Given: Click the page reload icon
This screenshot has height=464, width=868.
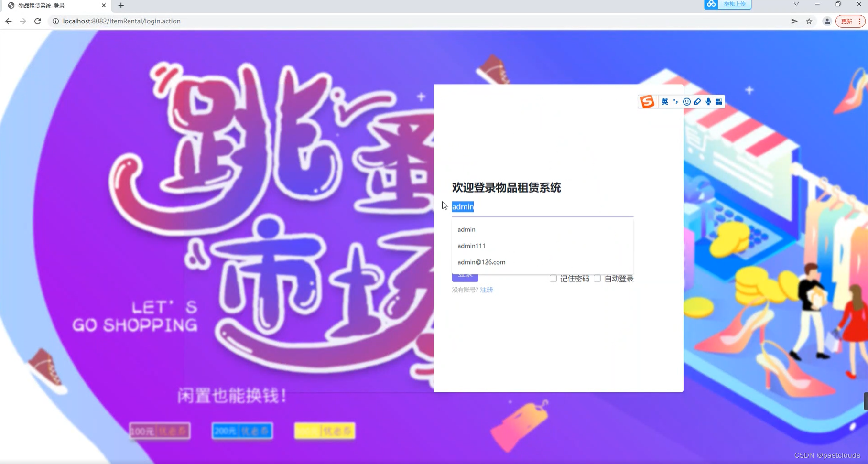Looking at the screenshot, I should click(x=38, y=21).
